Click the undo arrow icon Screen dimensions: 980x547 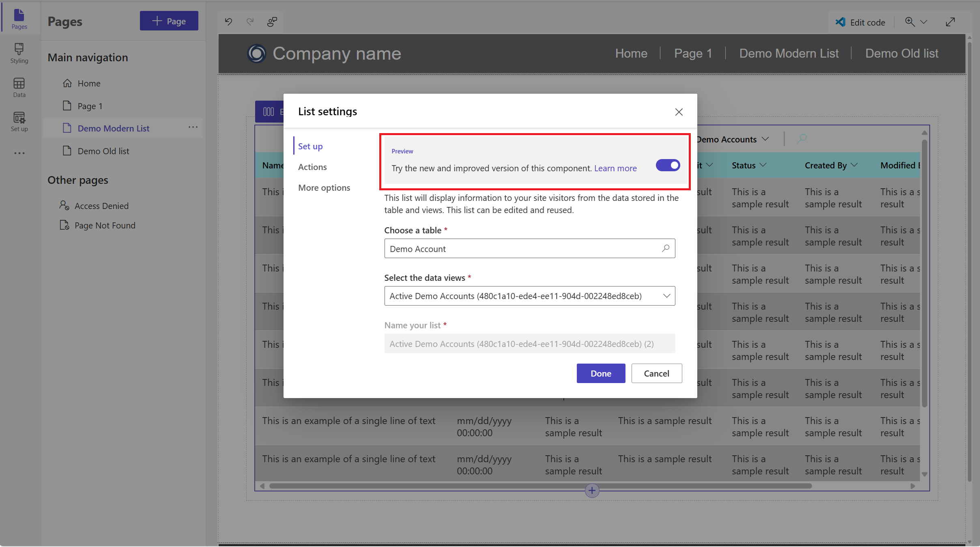click(x=229, y=22)
